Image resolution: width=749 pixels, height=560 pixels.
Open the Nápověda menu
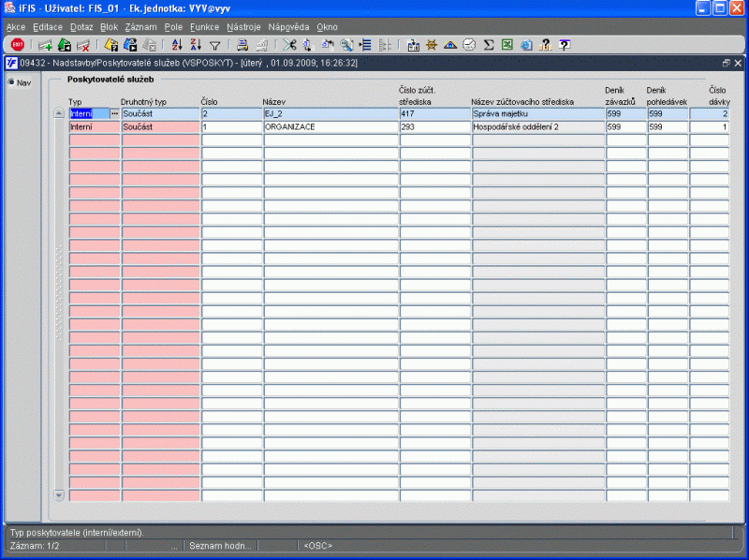288,27
